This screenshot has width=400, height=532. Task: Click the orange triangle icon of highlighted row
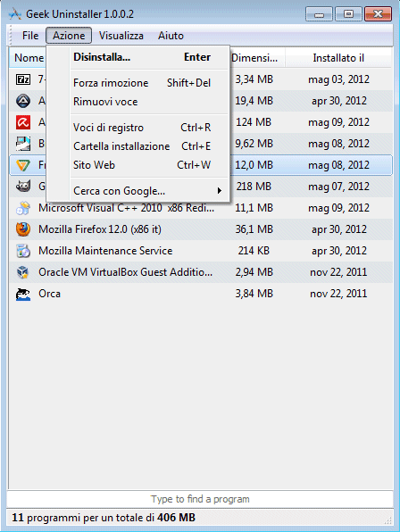coord(23,165)
